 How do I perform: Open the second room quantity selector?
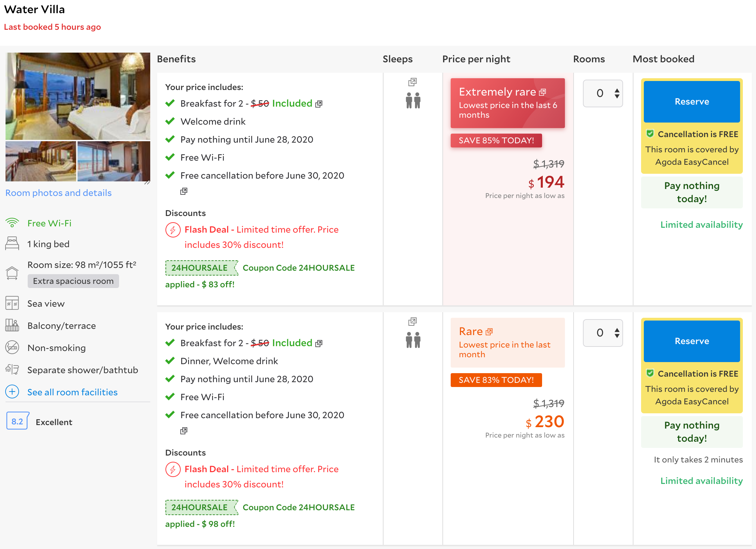click(x=603, y=333)
